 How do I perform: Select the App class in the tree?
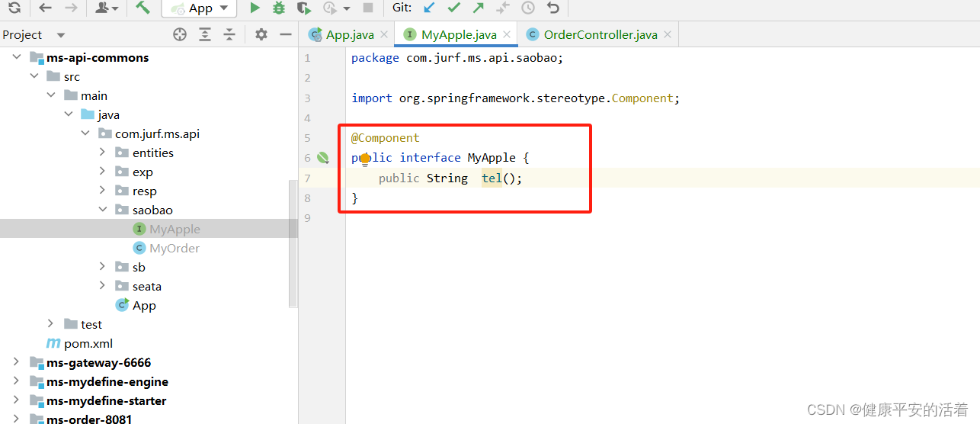click(x=144, y=305)
